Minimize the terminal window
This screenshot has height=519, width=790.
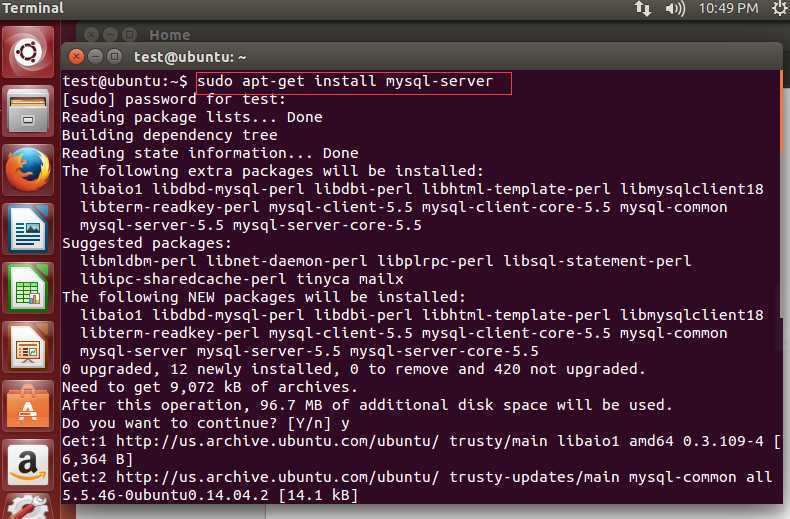tap(95, 57)
